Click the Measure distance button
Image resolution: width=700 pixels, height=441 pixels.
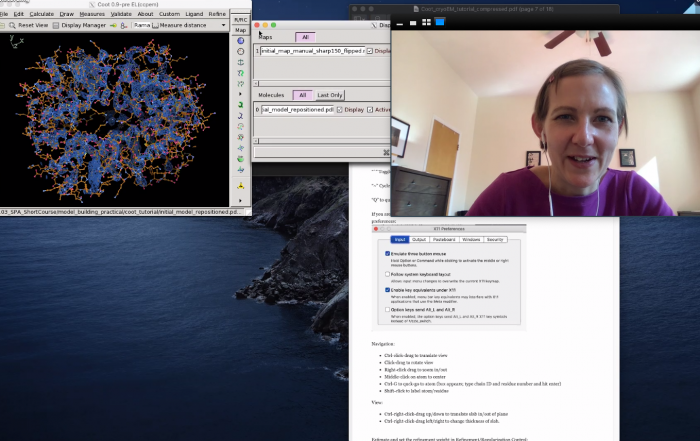(179, 25)
